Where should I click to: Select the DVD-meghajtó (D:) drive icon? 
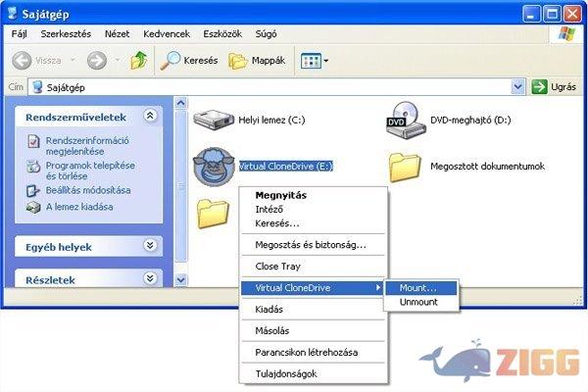(406, 120)
